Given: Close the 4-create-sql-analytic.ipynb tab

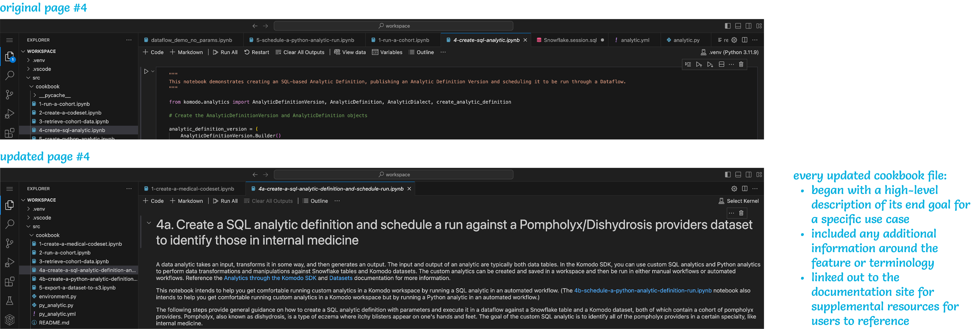Looking at the screenshot, I should (525, 40).
